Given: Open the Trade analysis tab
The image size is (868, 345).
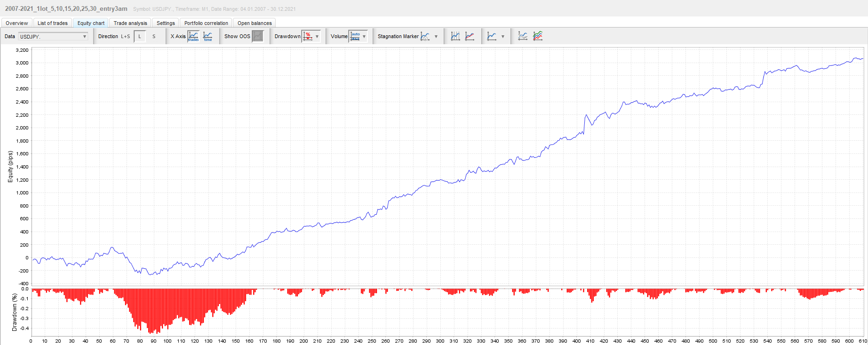Looking at the screenshot, I should [130, 23].
